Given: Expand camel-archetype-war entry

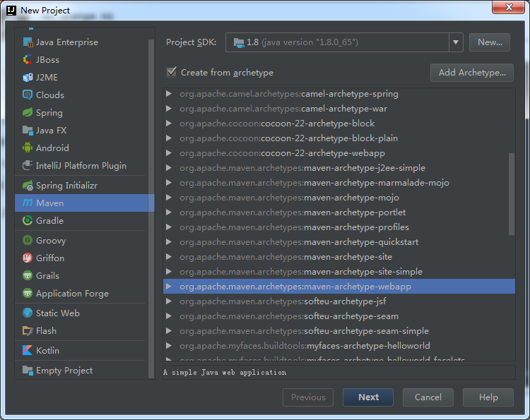Looking at the screenshot, I should [x=169, y=109].
